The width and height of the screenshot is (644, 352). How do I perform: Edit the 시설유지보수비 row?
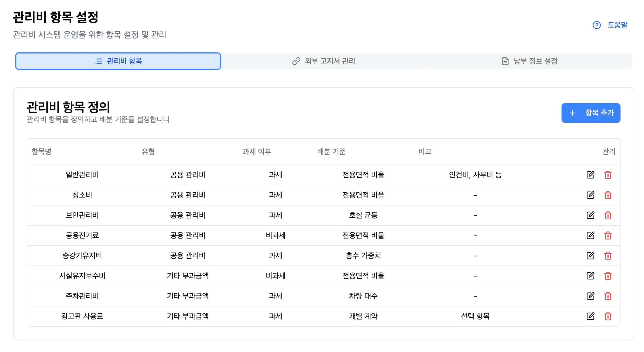(x=590, y=276)
